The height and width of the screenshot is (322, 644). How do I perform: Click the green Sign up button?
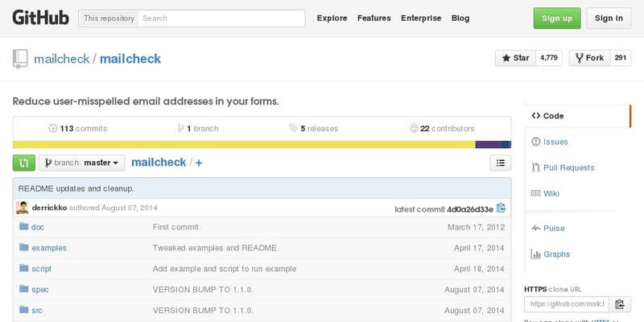556,19
